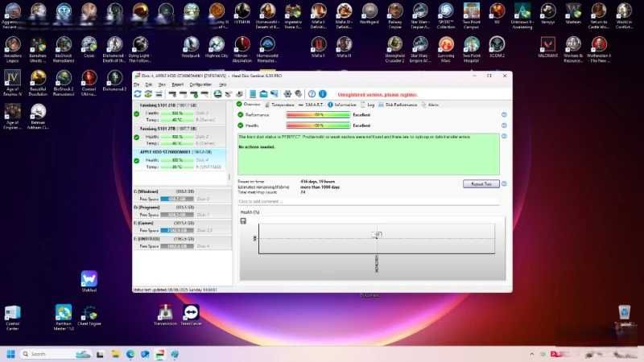Open Two Point Hospital desktop shortcut
The width and height of the screenshot is (644, 362).
[472, 50]
